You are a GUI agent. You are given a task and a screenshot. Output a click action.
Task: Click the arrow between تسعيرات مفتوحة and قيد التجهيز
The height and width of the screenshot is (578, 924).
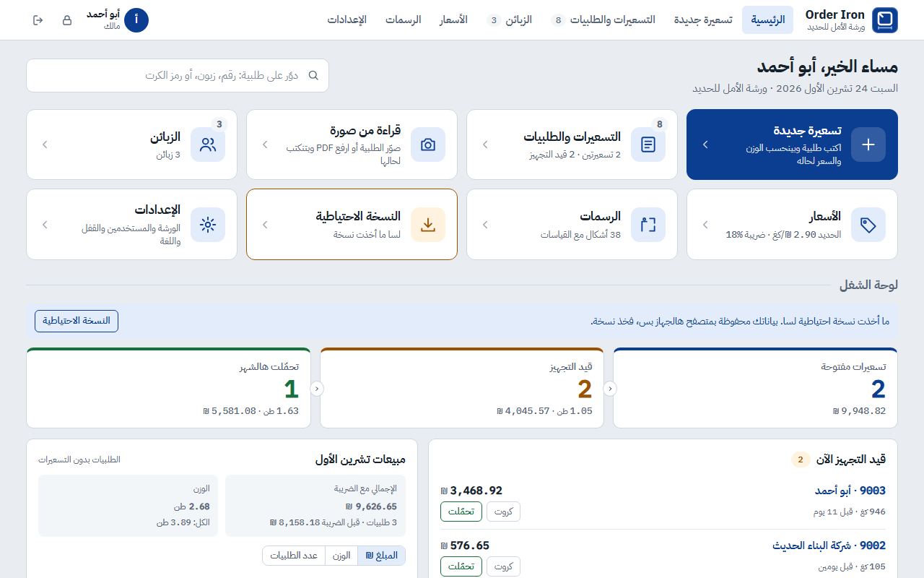(610, 389)
